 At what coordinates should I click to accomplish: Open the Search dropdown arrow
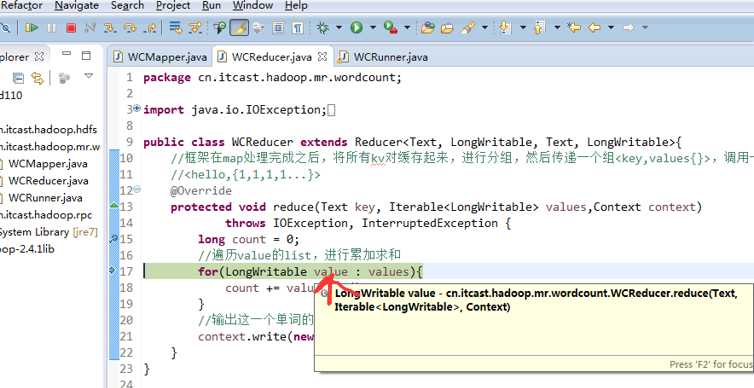pyautogui.click(x=484, y=28)
